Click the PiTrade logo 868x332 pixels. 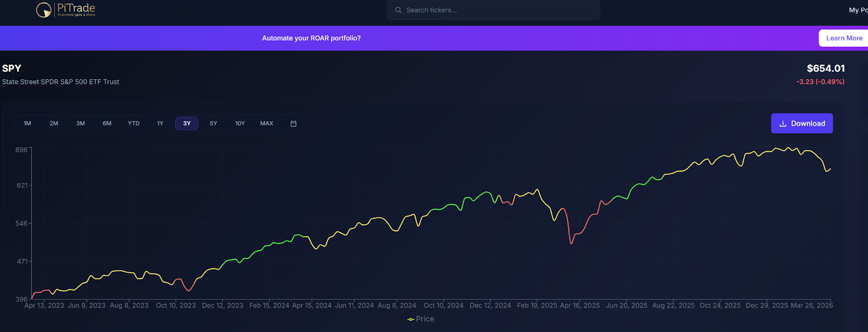point(66,10)
